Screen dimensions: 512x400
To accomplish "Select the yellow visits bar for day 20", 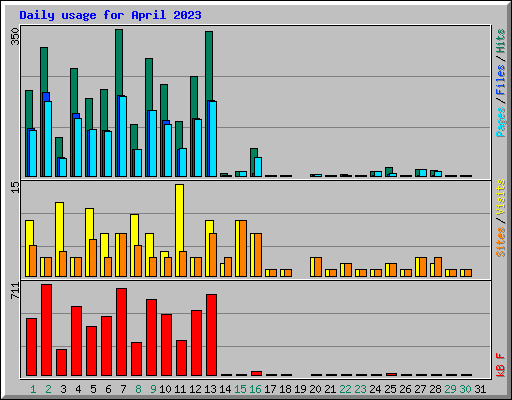I will (312, 267).
